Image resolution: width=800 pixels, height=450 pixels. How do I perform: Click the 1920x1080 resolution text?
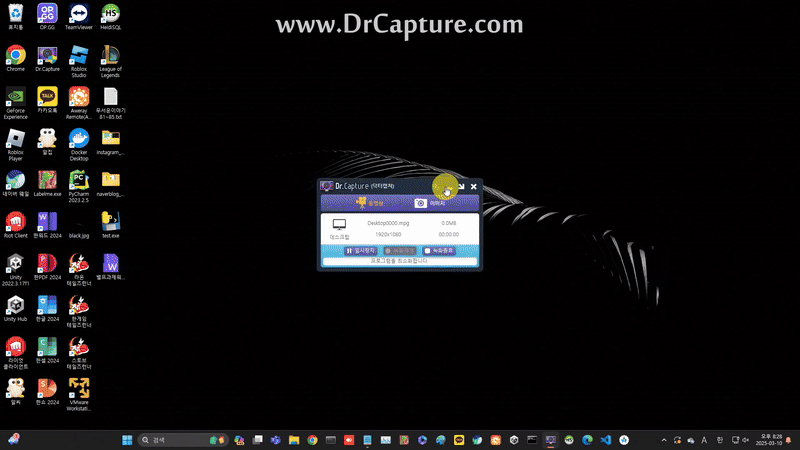(388, 234)
